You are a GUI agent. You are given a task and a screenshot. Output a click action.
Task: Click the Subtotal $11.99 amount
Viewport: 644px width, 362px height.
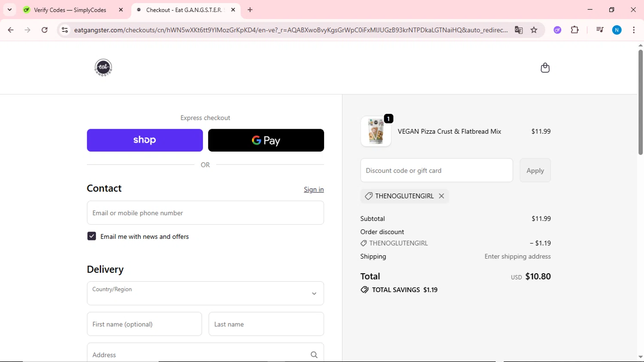(541, 219)
